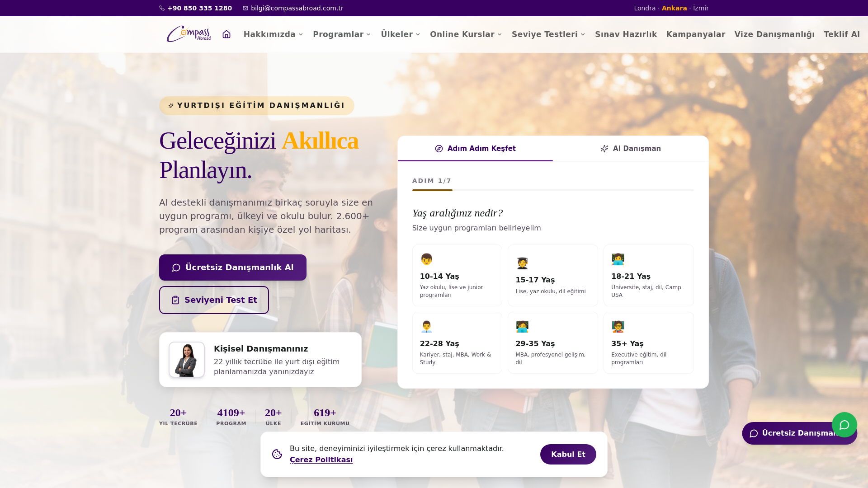The width and height of the screenshot is (868, 488).
Task: Switch to Adım Adım Keşfet tab
Action: click(475, 149)
